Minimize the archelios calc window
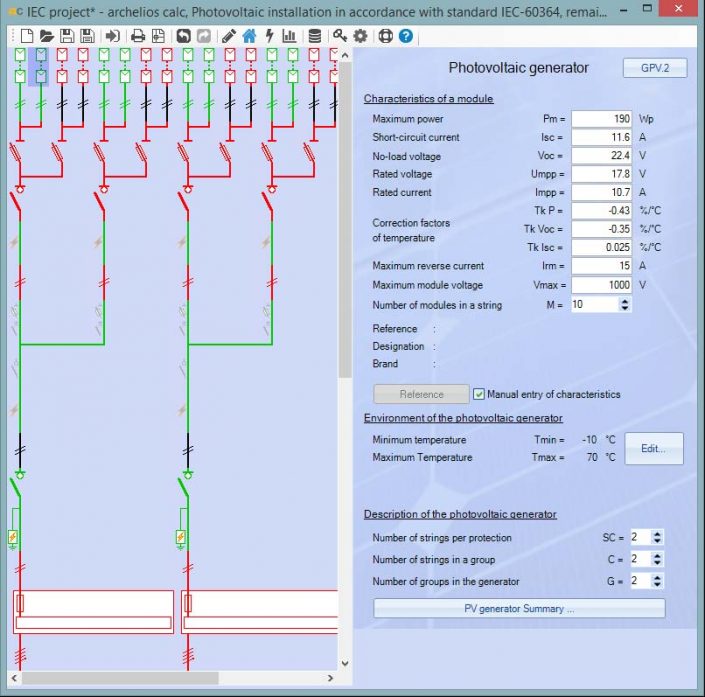Viewport: 705px width, 697px height. point(624,9)
